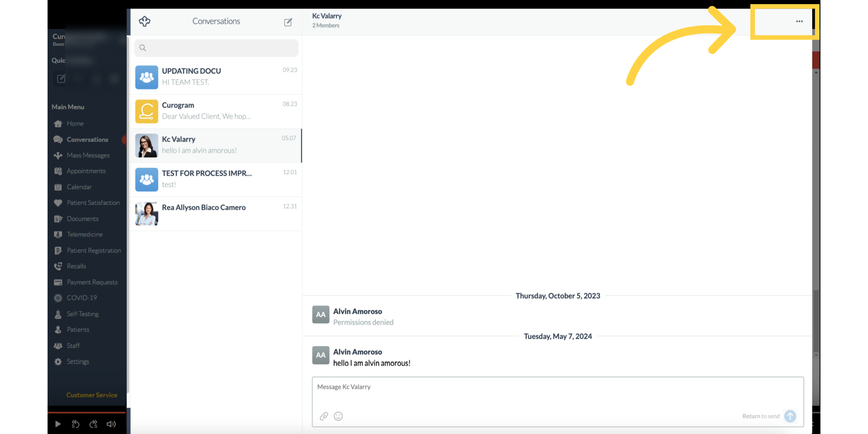Open TEST FOR PROCESS IMPR conversation
Viewport: 868px width, 434px height.
tap(216, 180)
